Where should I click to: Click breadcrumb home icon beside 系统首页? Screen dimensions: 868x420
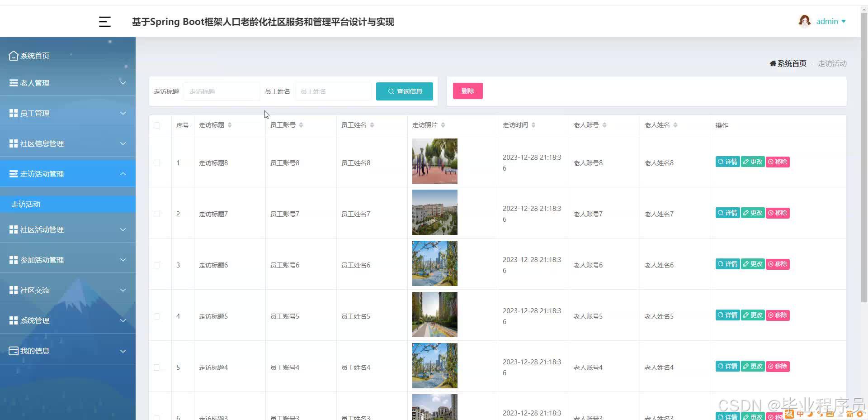point(773,63)
